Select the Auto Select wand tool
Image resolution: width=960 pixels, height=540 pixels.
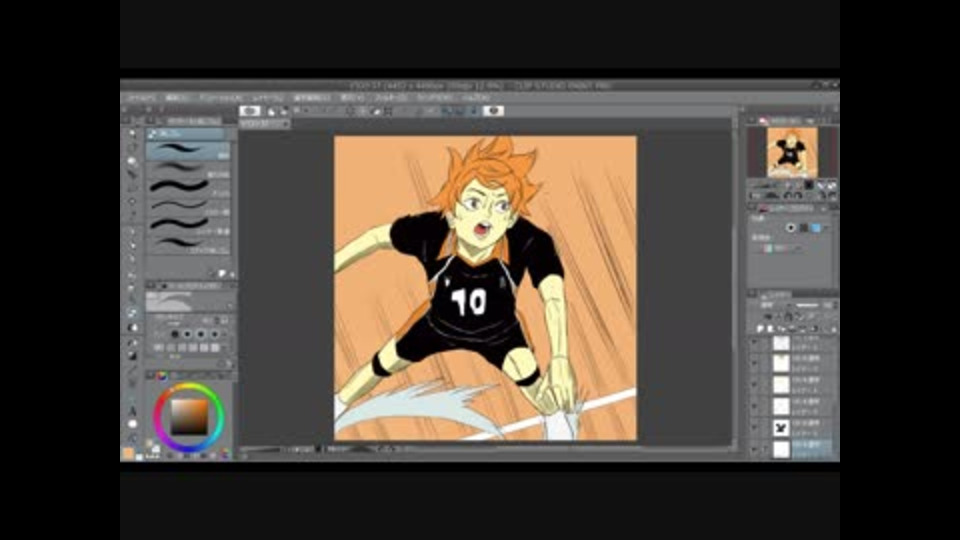click(x=132, y=201)
